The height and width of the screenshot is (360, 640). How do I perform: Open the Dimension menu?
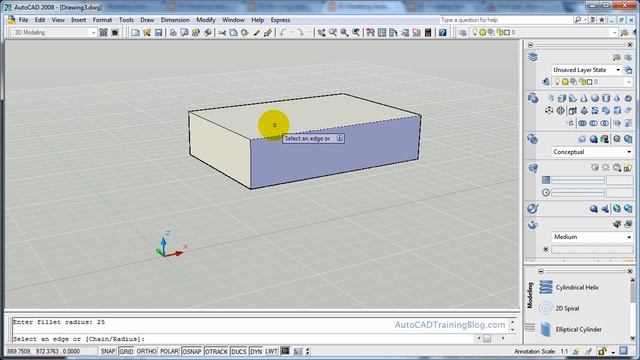(x=175, y=20)
